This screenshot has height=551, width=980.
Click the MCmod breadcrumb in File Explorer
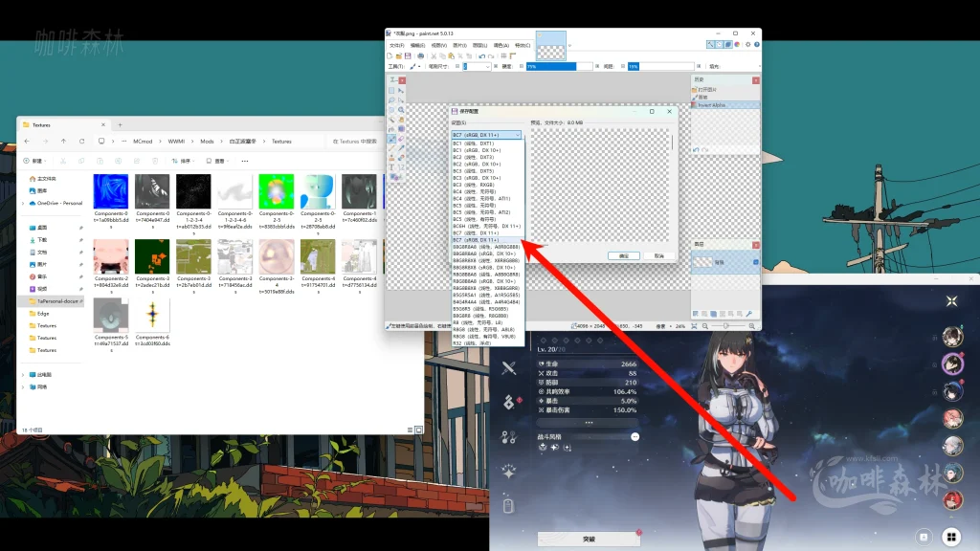(143, 142)
